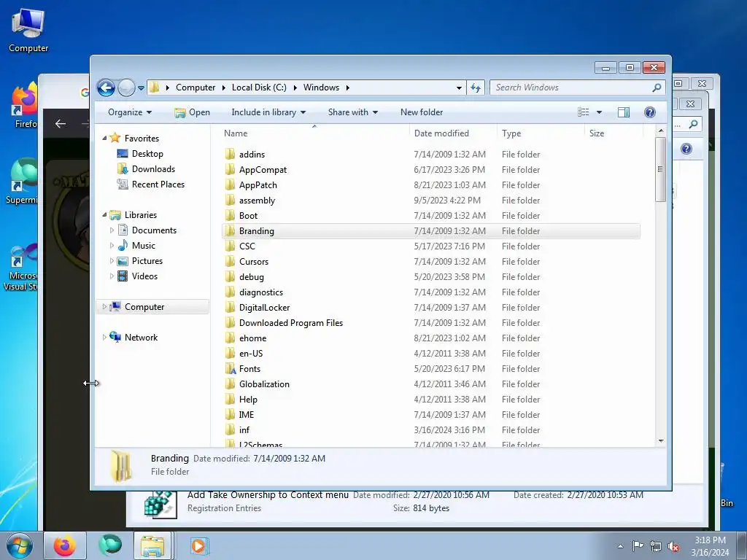
Task: Click the en-US folder name
Action: coord(251,354)
